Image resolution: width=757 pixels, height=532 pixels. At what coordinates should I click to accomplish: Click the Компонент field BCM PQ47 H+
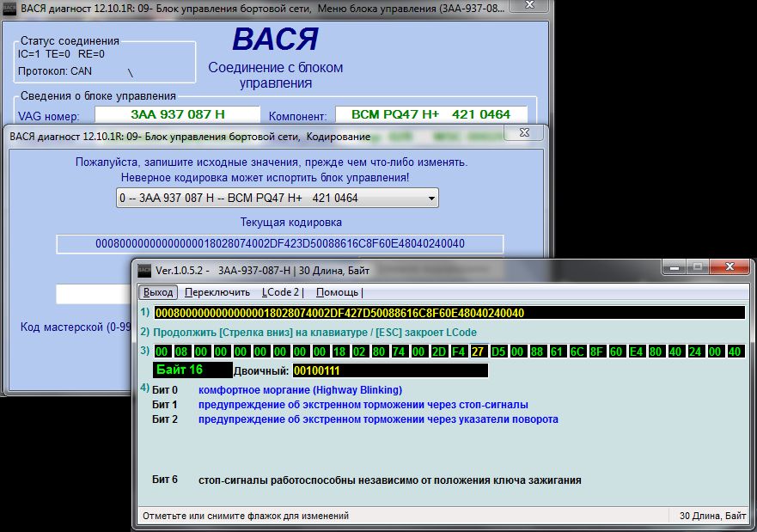430,114
